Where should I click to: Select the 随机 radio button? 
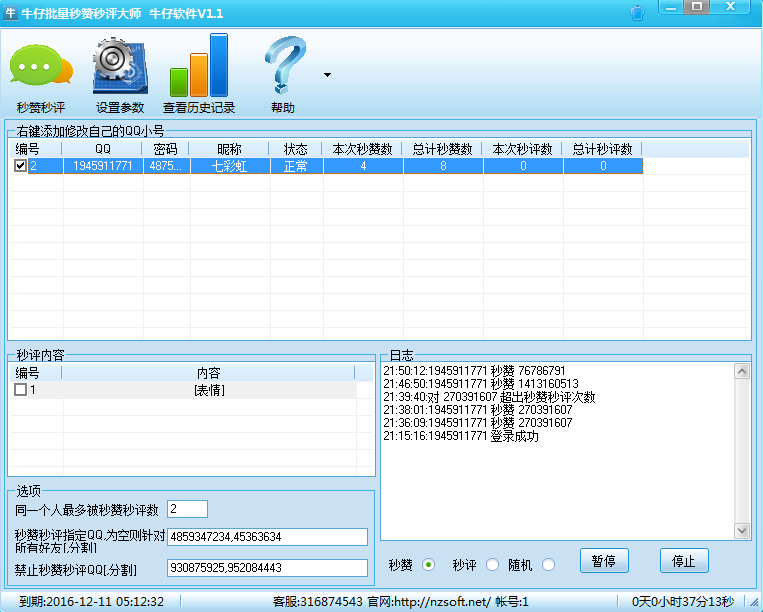548,565
